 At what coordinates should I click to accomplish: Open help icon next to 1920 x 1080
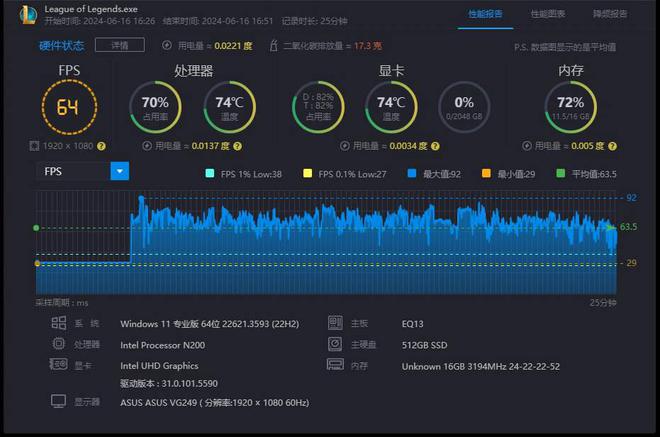pos(101,146)
